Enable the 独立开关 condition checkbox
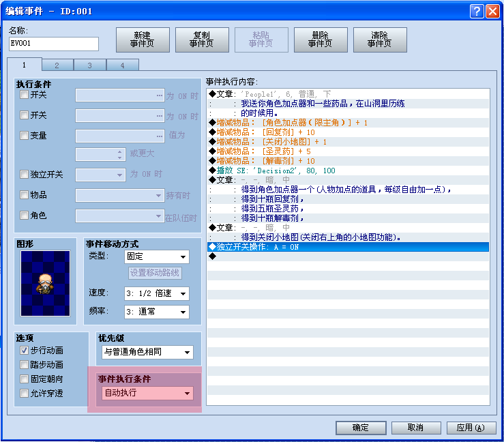The height and width of the screenshot is (442, 504). tap(24, 174)
